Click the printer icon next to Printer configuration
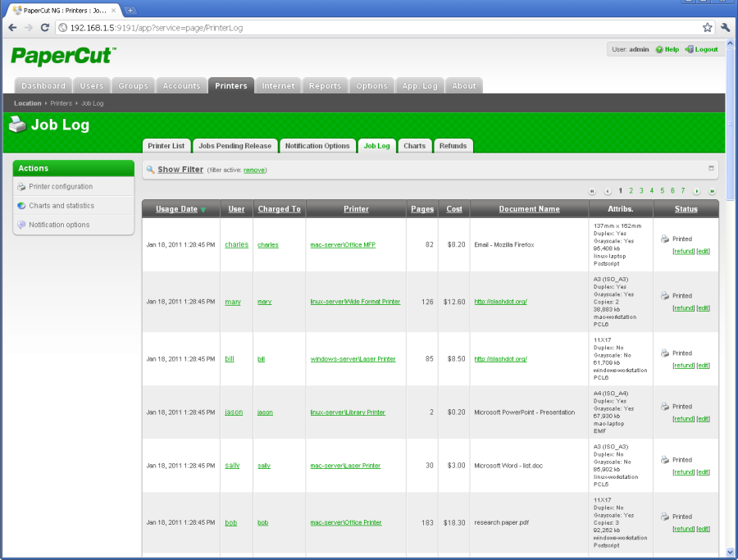The width and height of the screenshot is (738, 560). tap(21, 187)
